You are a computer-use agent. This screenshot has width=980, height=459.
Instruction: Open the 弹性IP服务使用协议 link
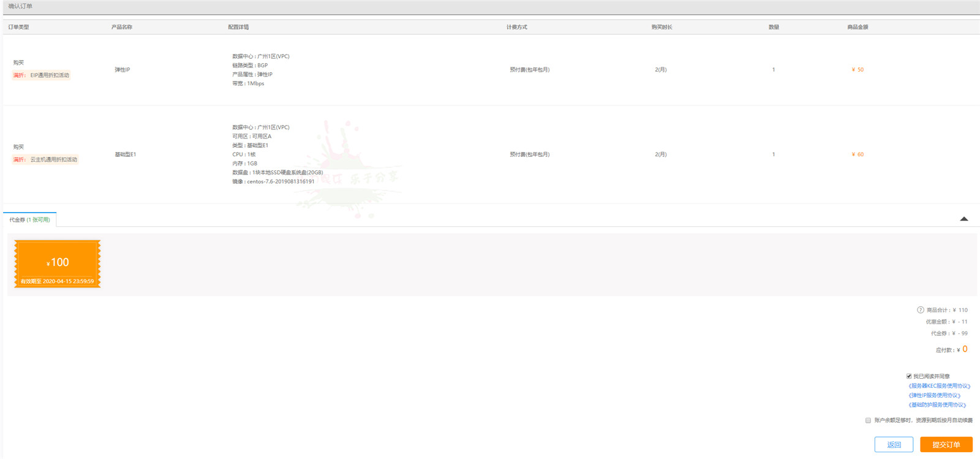(x=934, y=395)
